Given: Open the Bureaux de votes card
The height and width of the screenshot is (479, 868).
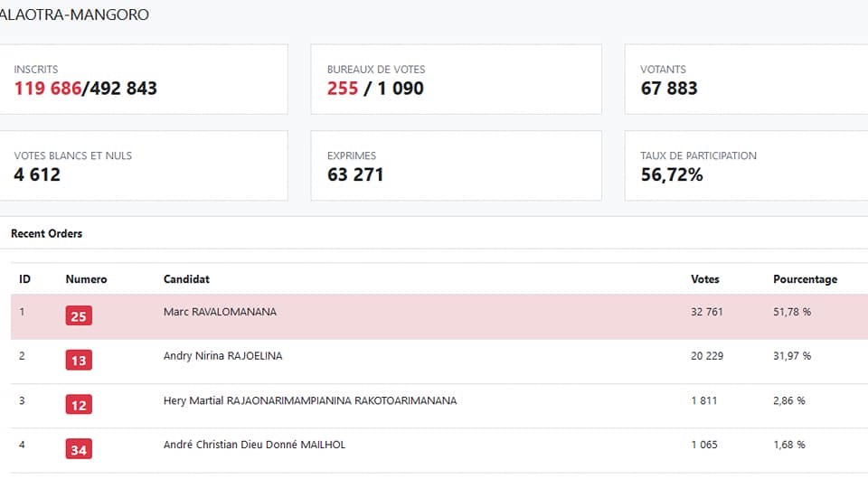Looking at the screenshot, I should 456,80.
